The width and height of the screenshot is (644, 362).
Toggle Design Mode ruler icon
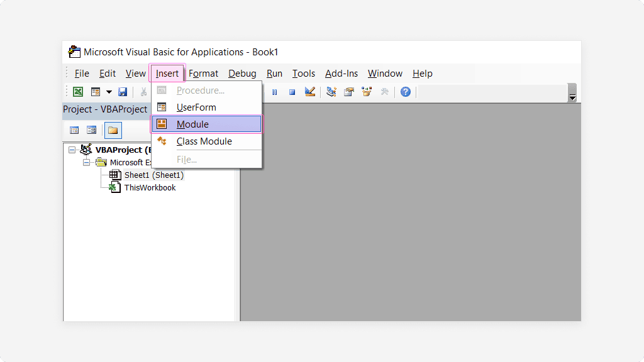point(310,92)
